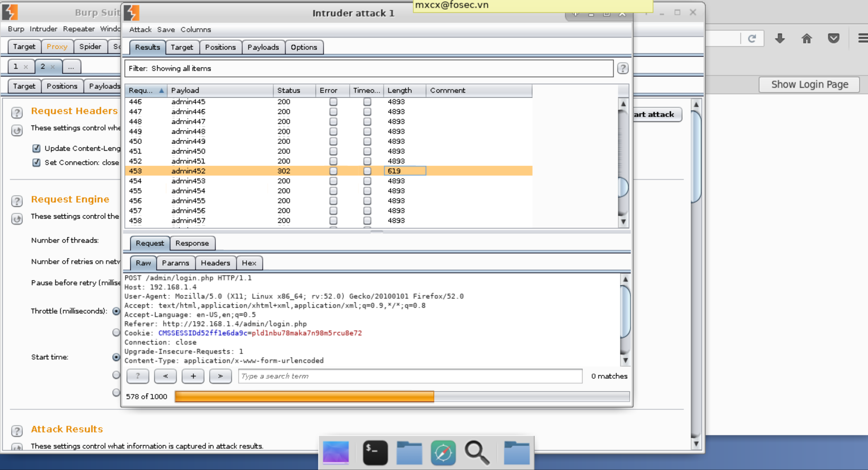Open the Columns menu
This screenshot has width=868, height=470.
pyautogui.click(x=196, y=30)
